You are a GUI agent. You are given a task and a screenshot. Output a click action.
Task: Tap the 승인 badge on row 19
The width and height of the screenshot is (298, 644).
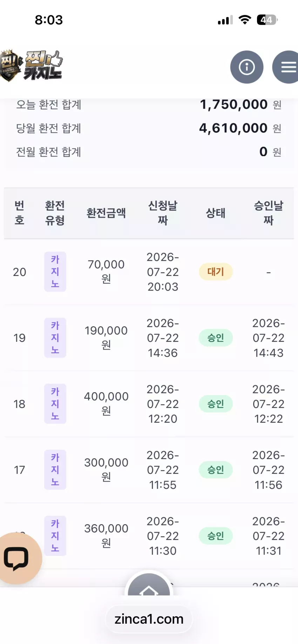pyautogui.click(x=216, y=338)
